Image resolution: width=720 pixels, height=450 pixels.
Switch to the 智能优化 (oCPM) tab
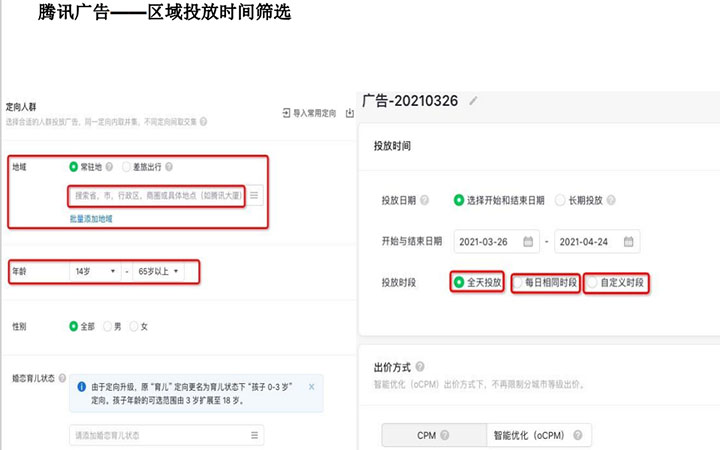(x=538, y=435)
